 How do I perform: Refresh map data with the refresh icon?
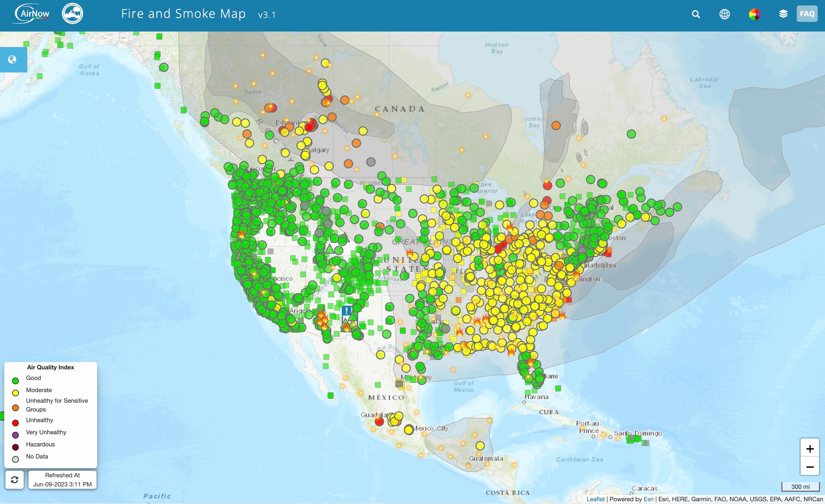click(x=15, y=480)
